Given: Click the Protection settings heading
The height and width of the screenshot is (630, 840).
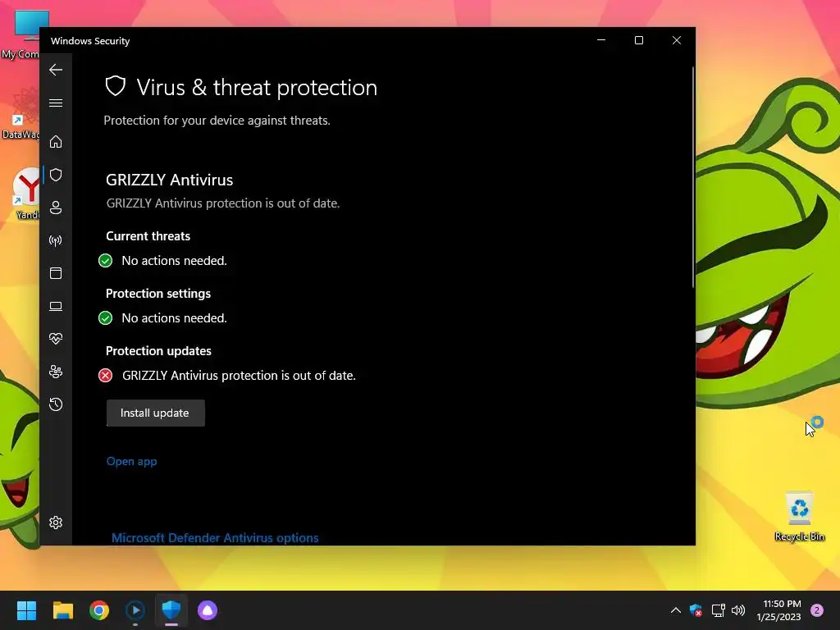Looking at the screenshot, I should (x=158, y=294).
